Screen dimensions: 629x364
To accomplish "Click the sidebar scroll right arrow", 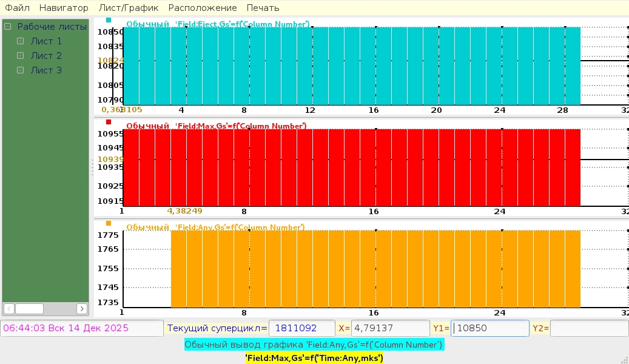I will [x=82, y=309].
